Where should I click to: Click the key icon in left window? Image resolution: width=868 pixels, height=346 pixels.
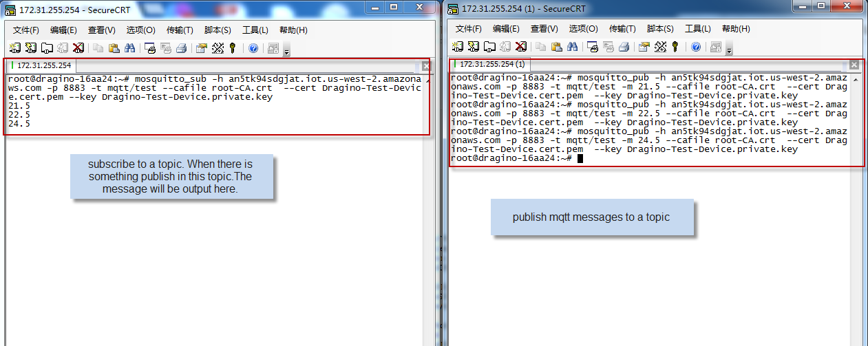(233, 47)
